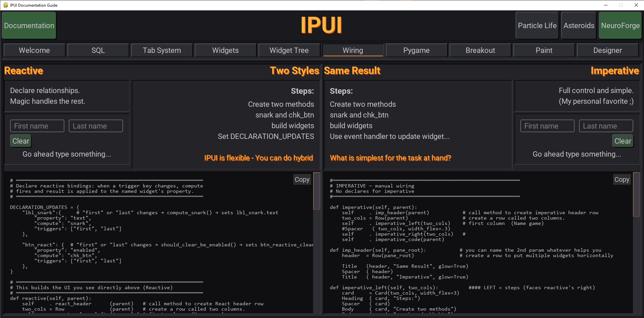Open the NeuroForge demo
The width and height of the screenshot is (644, 318).
[620, 25]
